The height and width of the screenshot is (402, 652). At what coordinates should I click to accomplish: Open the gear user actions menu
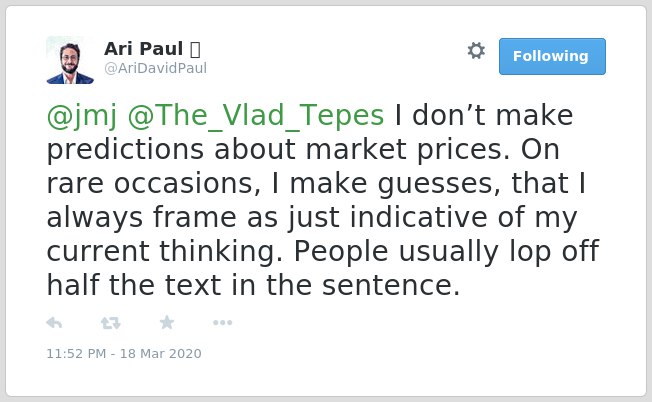(476, 51)
